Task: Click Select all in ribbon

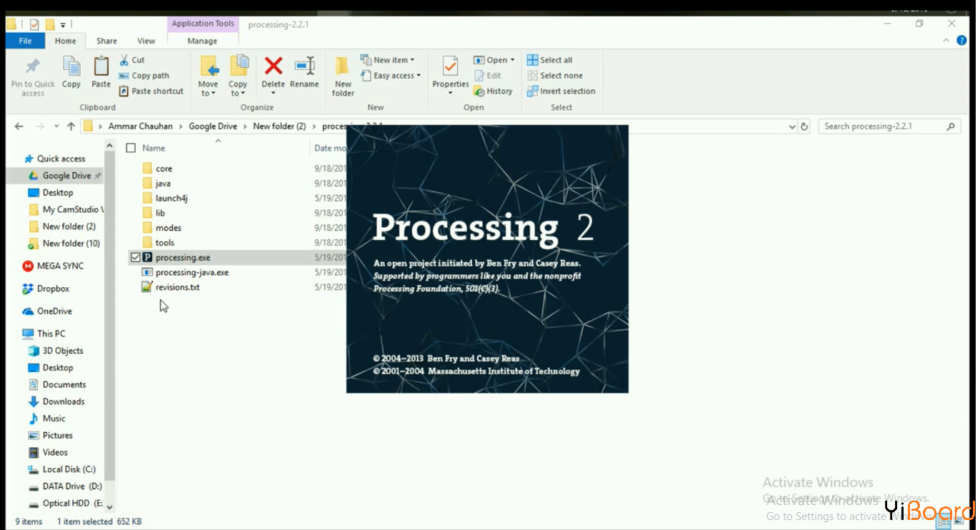Action: (550, 60)
